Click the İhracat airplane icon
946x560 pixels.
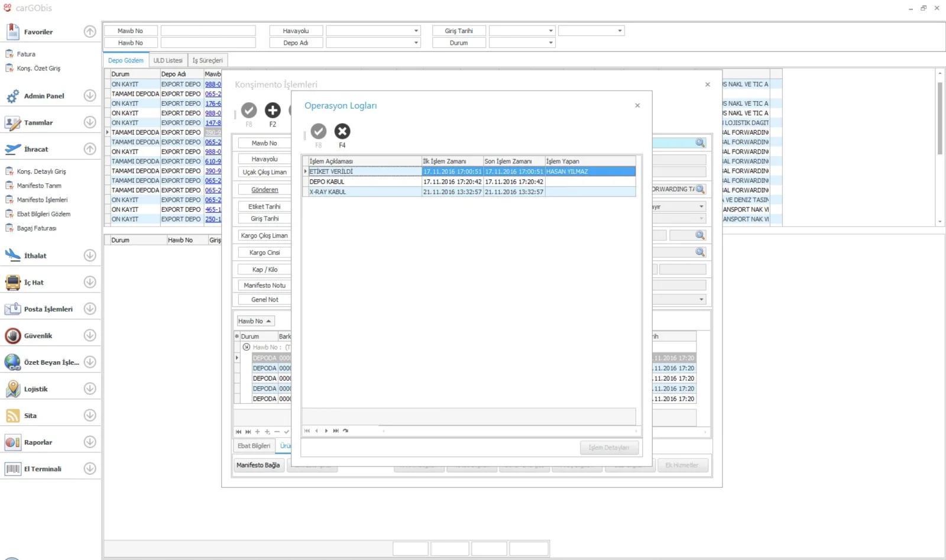tap(12, 149)
